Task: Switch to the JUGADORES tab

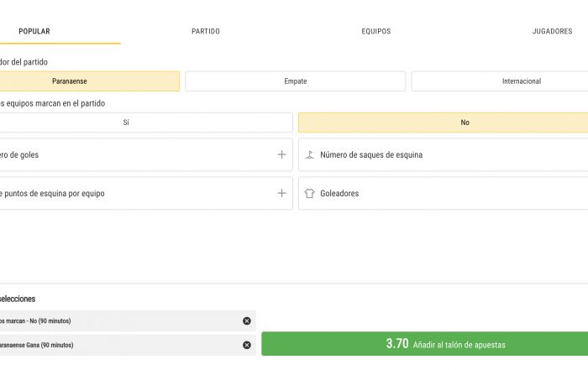Action: (553, 31)
